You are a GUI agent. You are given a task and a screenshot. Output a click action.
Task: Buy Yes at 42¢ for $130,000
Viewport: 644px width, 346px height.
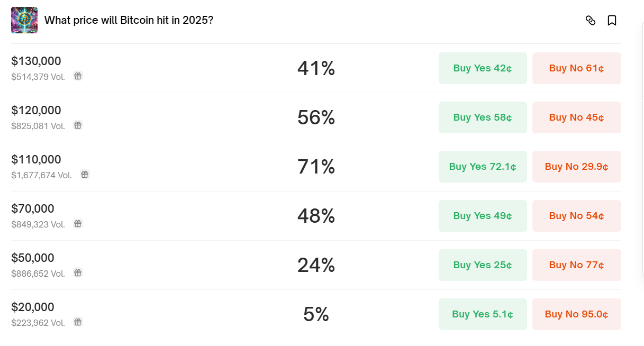pyautogui.click(x=482, y=68)
